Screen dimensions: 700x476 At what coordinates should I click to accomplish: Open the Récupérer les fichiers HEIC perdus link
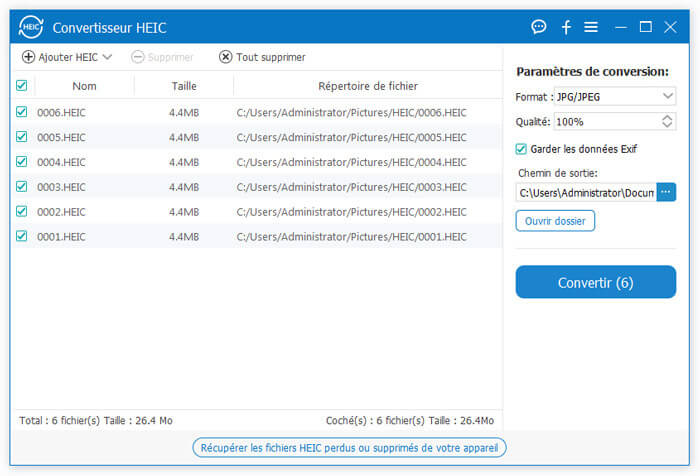coord(350,447)
